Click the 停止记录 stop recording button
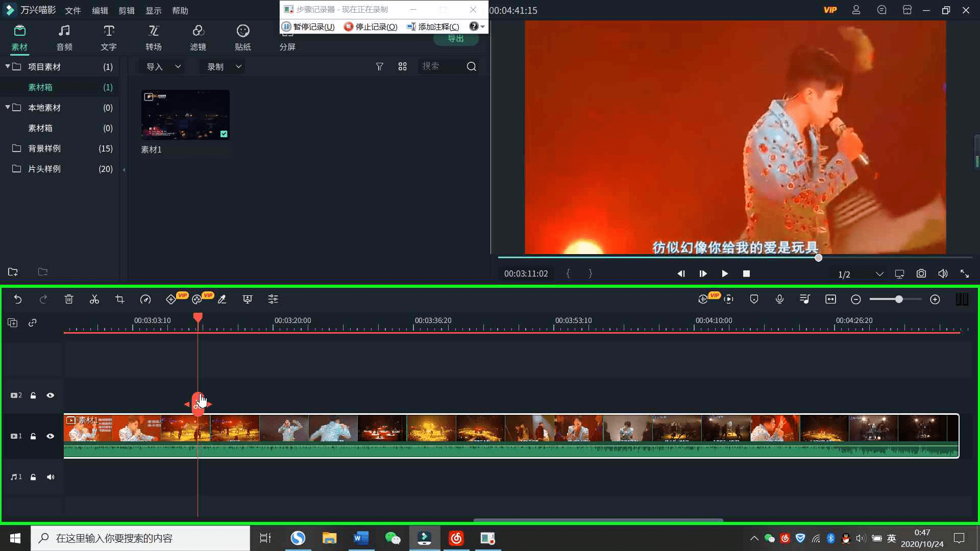This screenshot has height=551, width=980. tap(371, 27)
